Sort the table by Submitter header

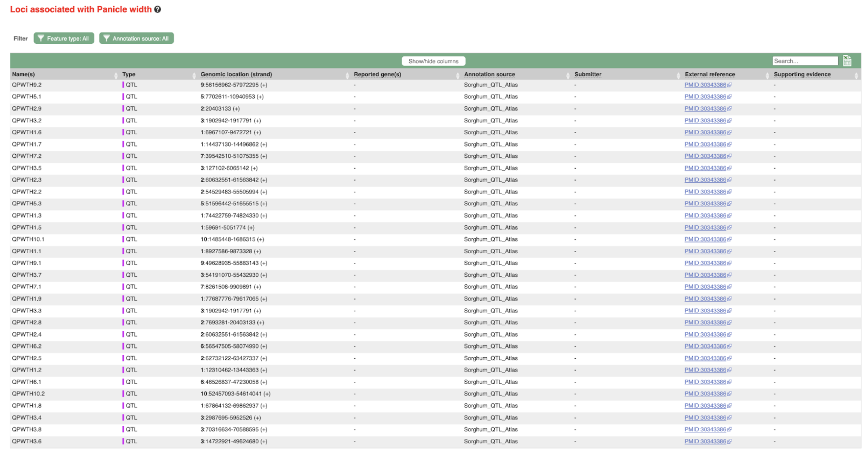click(x=588, y=74)
